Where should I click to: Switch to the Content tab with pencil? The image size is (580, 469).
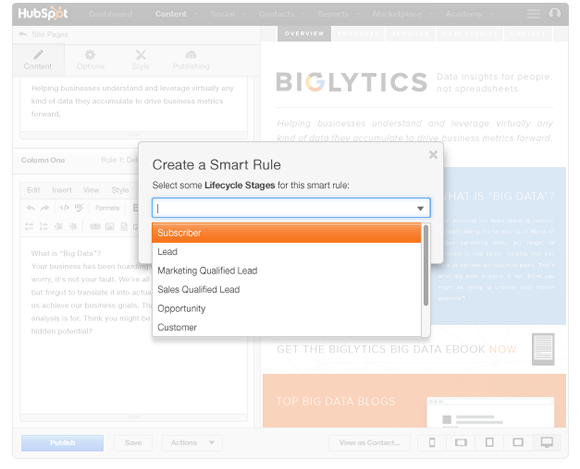(38, 60)
